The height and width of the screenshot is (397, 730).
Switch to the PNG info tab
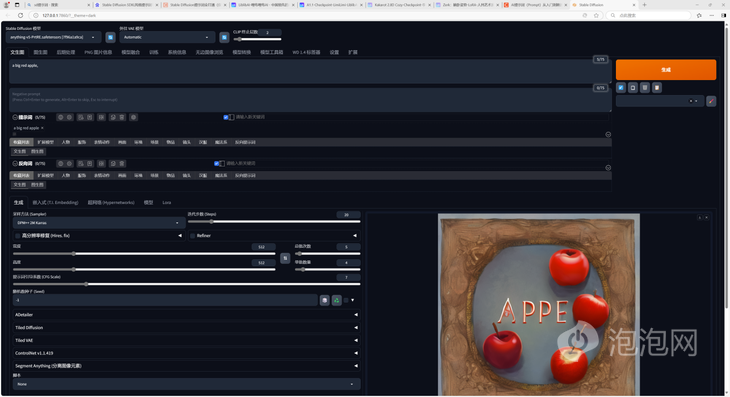coord(98,53)
